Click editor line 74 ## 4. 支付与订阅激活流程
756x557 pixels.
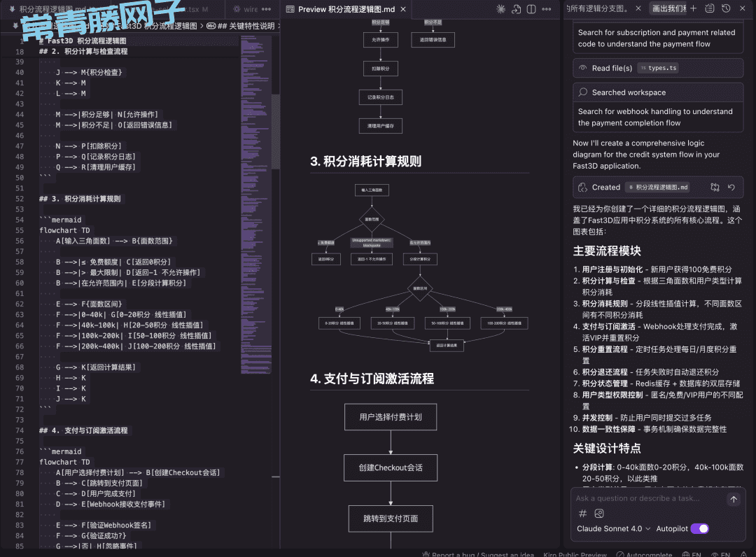[83, 430]
